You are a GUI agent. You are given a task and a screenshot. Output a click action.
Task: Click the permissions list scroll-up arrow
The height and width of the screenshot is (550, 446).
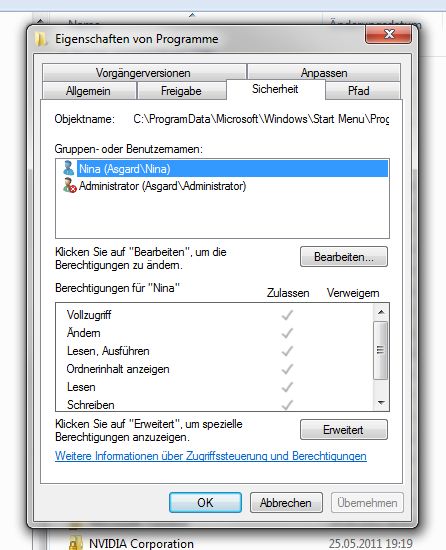coord(381,312)
